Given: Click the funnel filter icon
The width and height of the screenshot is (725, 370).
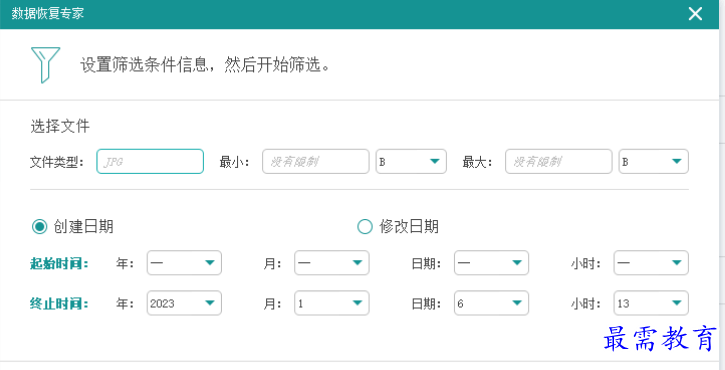Looking at the screenshot, I should [x=45, y=65].
